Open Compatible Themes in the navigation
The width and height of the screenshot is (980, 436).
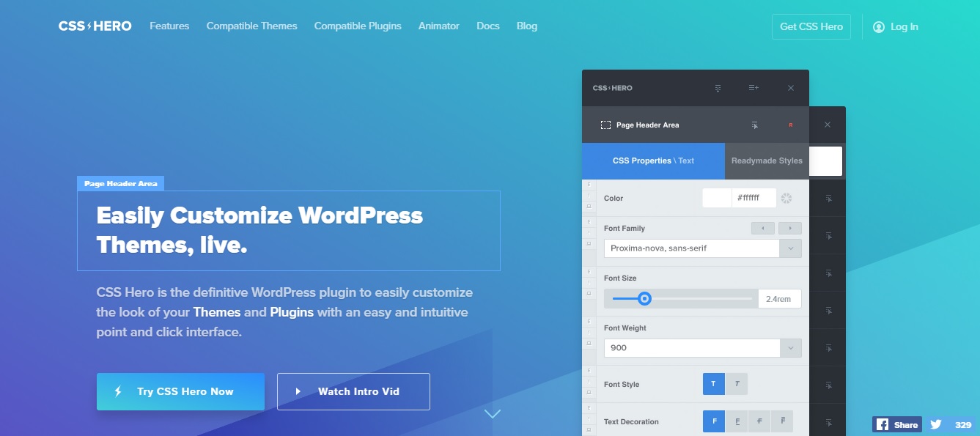(x=252, y=26)
